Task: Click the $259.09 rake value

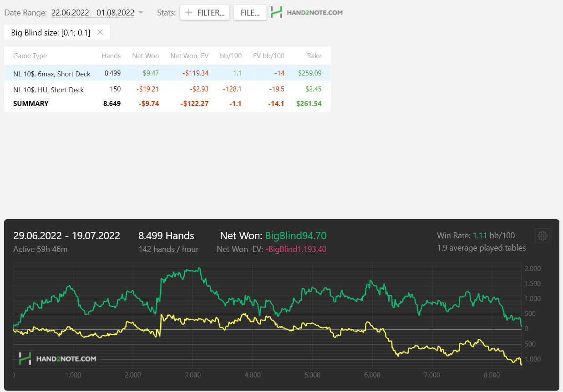Action: (309, 73)
